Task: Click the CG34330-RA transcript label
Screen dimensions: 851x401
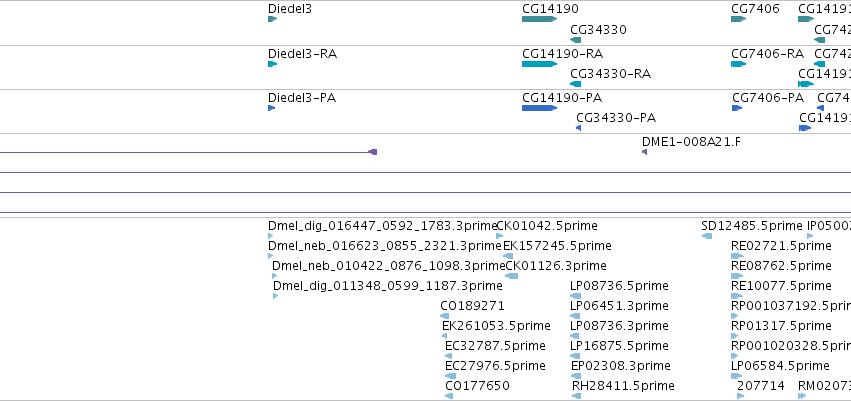Action: pyautogui.click(x=611, y=74)
